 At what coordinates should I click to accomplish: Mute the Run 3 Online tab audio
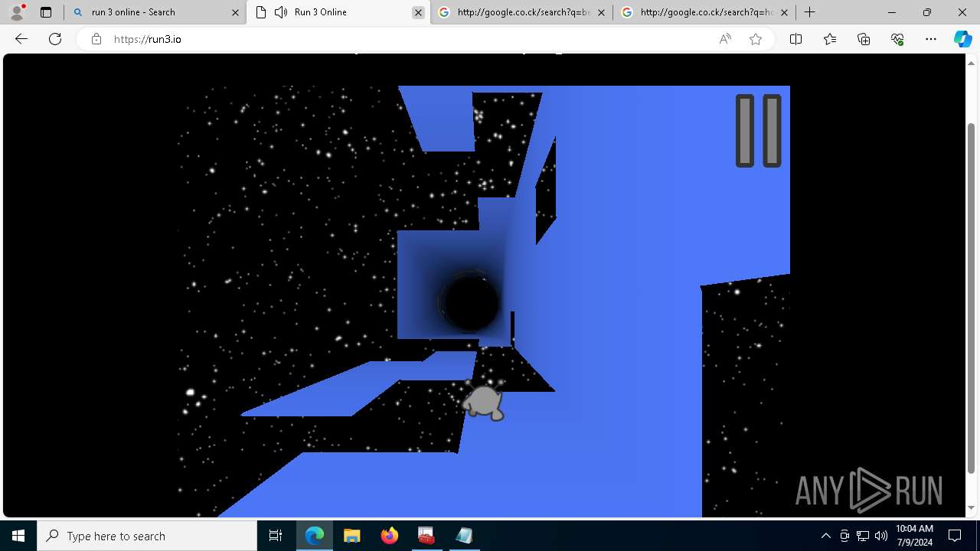281,12
